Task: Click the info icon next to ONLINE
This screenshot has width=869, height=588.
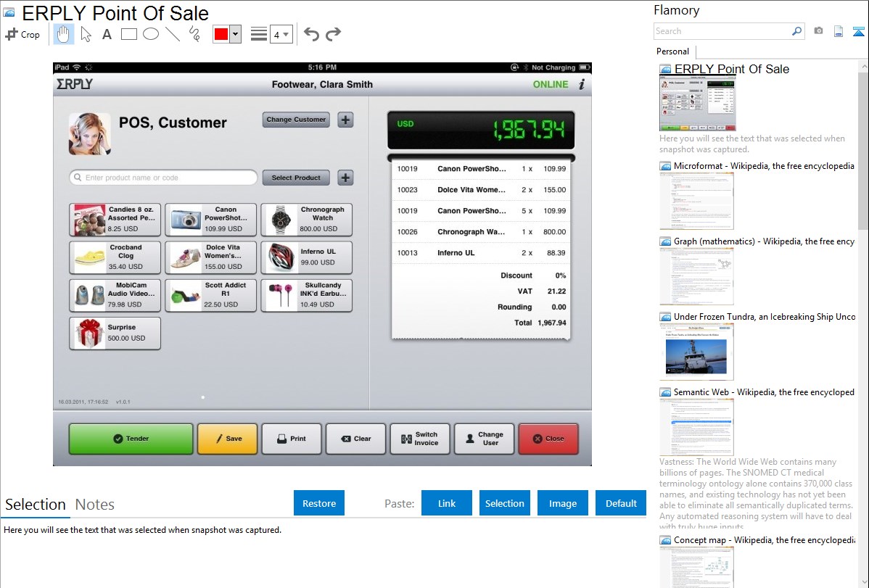Action: tap(581, 84)
